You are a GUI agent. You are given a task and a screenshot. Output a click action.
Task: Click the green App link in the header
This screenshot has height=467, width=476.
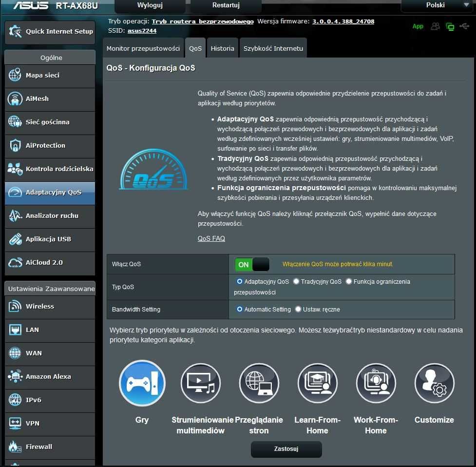418,26
